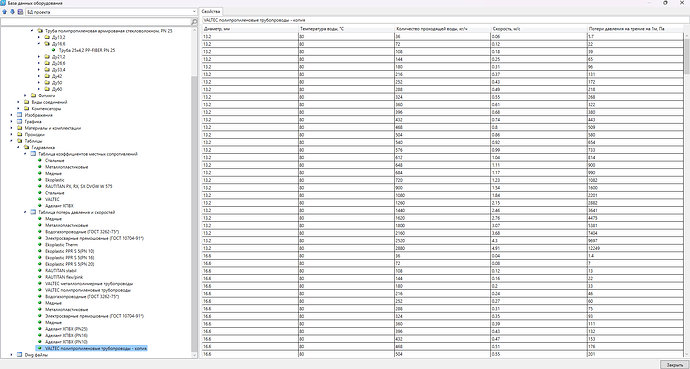The image size is (690, 369).
Task: Expand the Ду13,2 folder node
Action: (40, 38)
